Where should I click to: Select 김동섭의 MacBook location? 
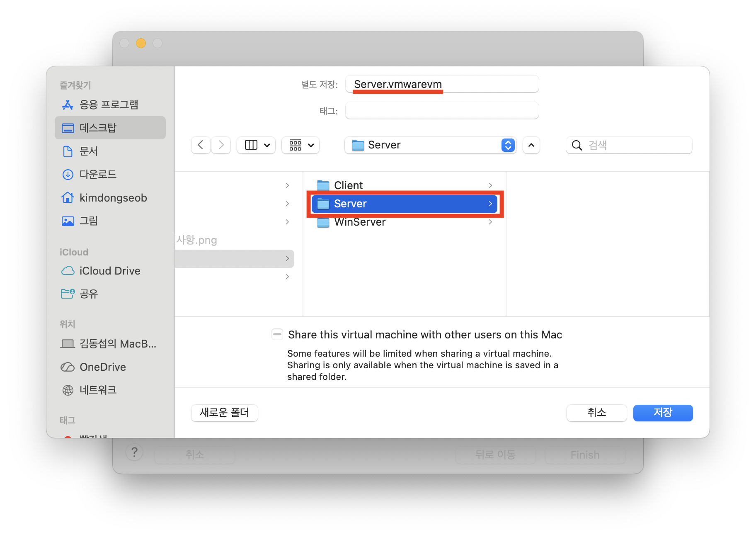click(x=110, y=344)
